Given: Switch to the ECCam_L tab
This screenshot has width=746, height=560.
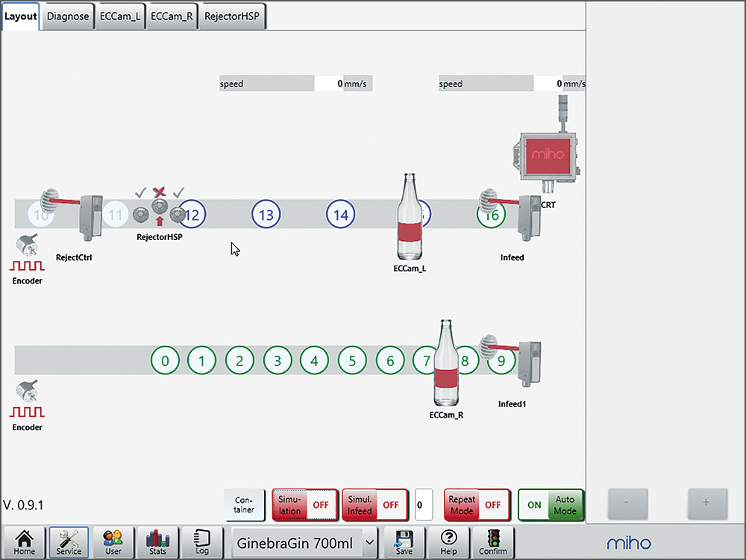Looking at the screenshot, I should click(x=120, y=16).
